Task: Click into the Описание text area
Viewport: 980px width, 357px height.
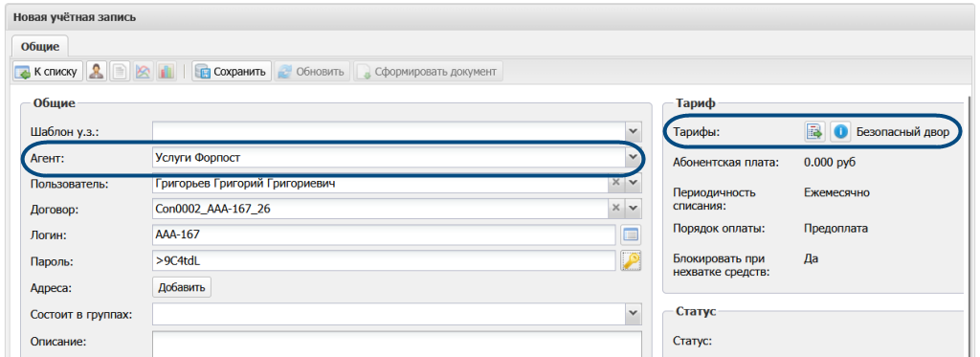Action: click(x=397, y=345)
